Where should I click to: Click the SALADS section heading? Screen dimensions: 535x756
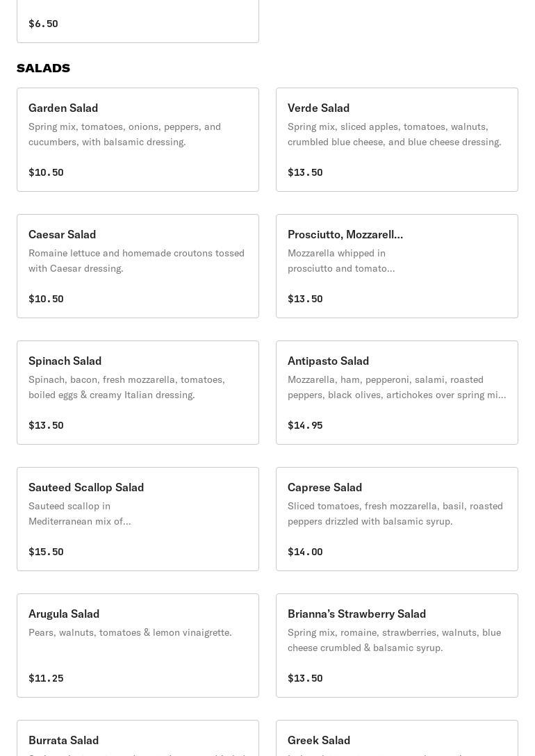click(x=43, y=68)
